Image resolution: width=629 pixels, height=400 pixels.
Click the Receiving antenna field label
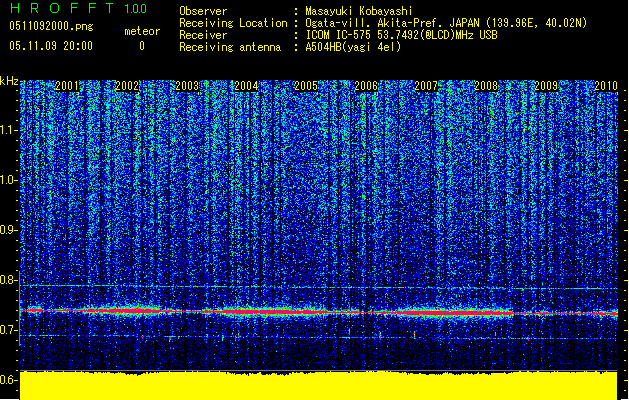(x=230, y=47)
